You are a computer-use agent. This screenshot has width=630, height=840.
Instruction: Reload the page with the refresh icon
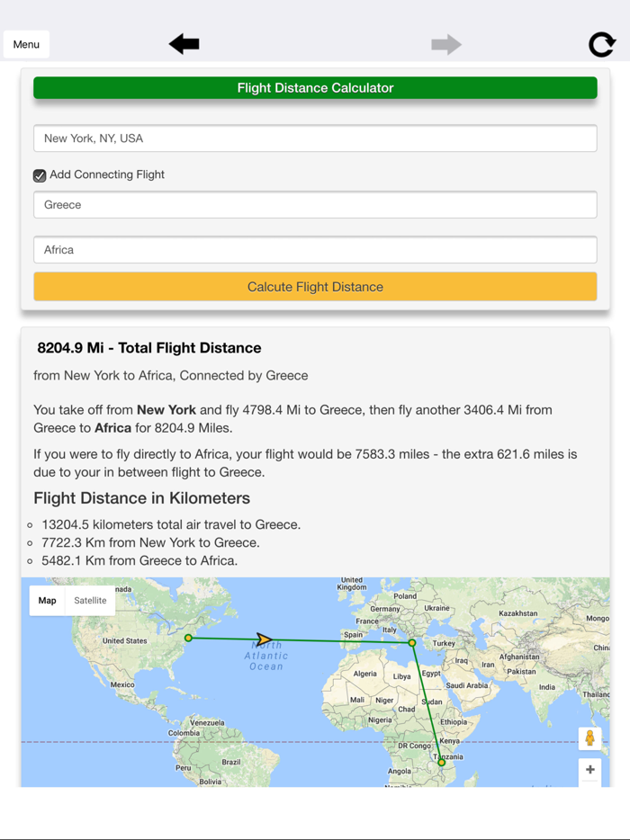click(x=601, y=43)
